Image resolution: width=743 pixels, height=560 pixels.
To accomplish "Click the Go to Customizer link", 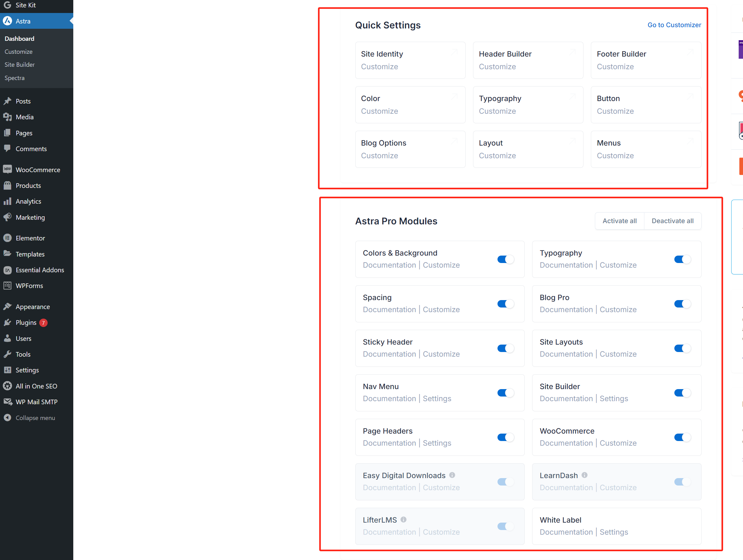I will [x=674, y=25].
